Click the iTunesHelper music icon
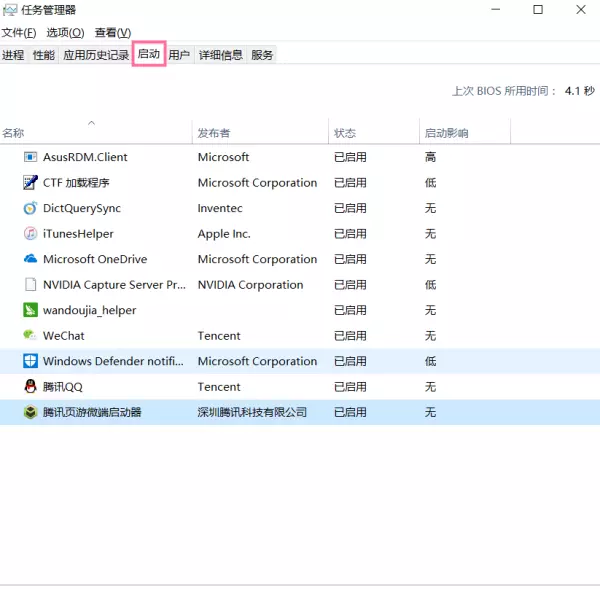 pyautogui.click(x=30, y=233)
